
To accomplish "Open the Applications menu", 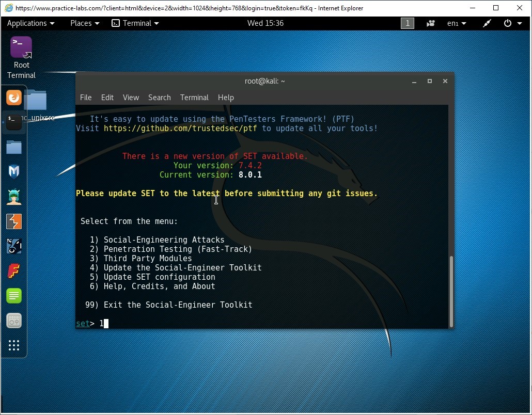I will pos(30,23).
